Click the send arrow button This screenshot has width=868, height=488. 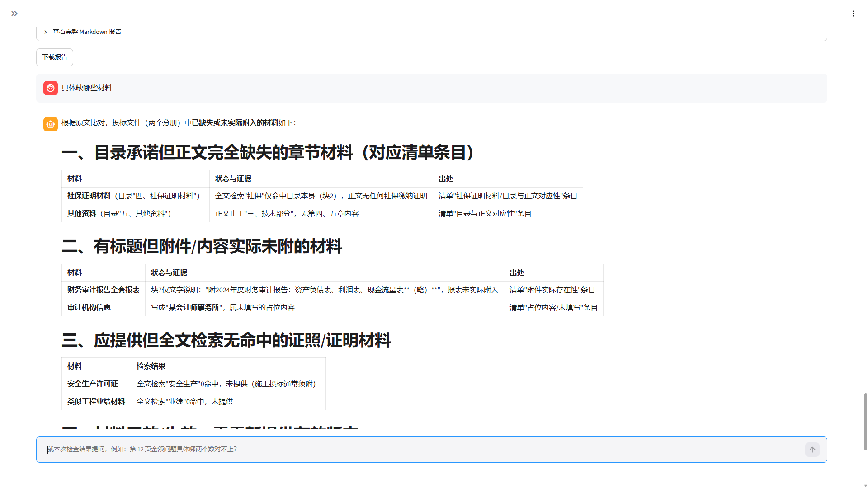pos(812,450)
